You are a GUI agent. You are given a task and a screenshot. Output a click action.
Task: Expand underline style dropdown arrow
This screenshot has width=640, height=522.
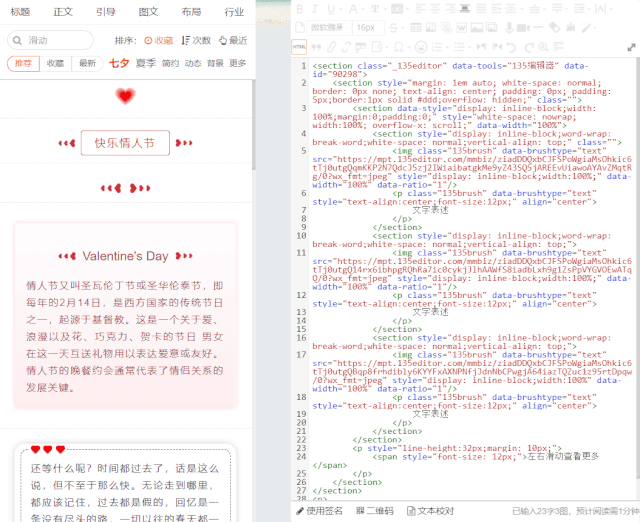339,10
